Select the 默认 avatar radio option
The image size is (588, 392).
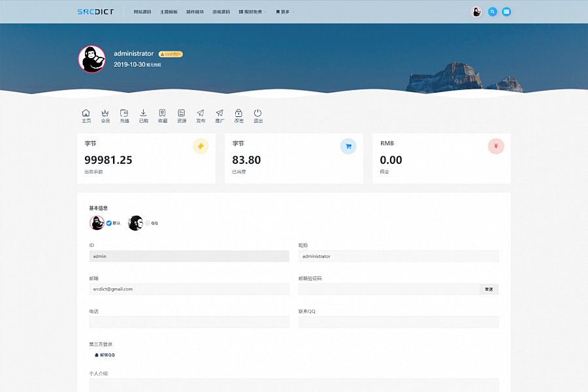[x=109, y=223]
